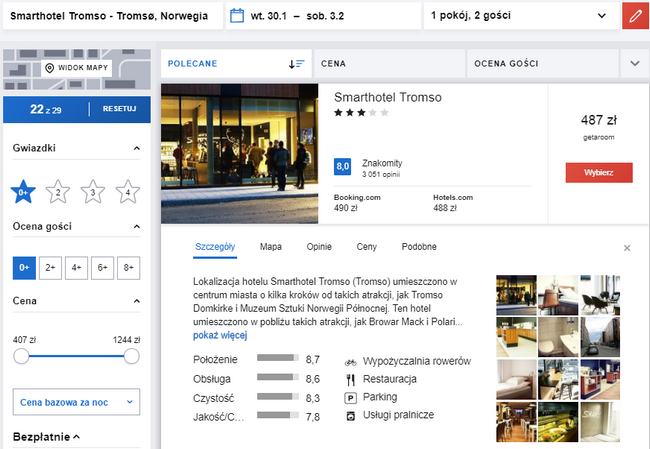This screenshot has height=449, width=650.
Task: Switch to the Opinie tab
Action: pyautogui.click(x=319, y=247)
